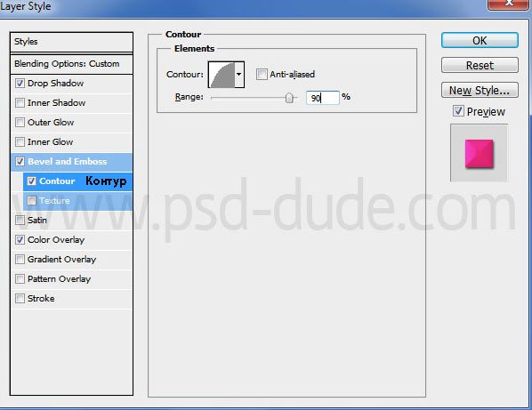Close the Layer Style dialog

509,4
